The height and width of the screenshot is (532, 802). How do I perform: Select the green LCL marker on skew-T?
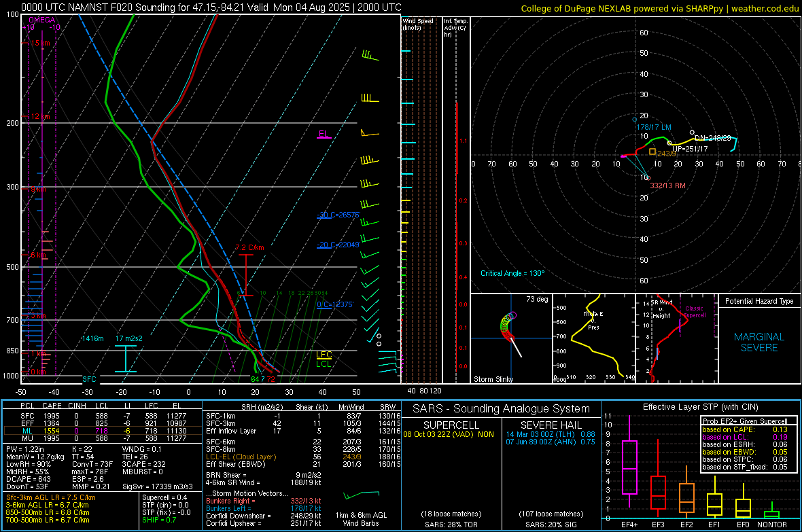tap(324, 363)
